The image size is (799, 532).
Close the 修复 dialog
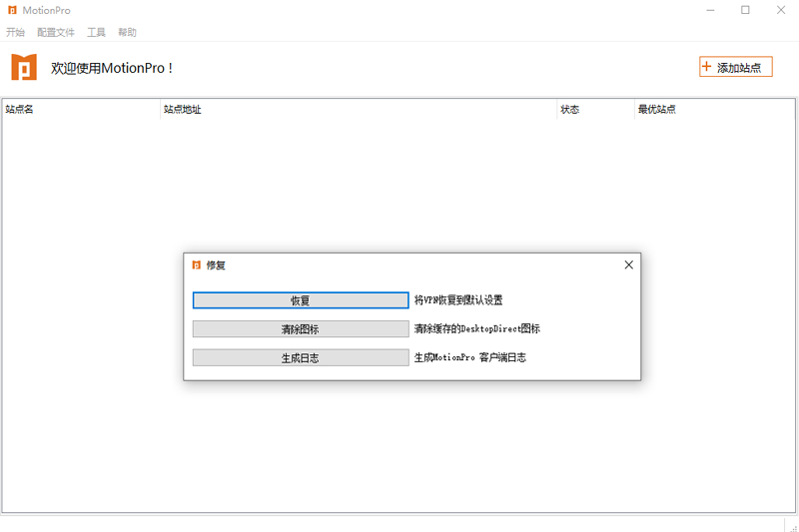tap(628, 266)
